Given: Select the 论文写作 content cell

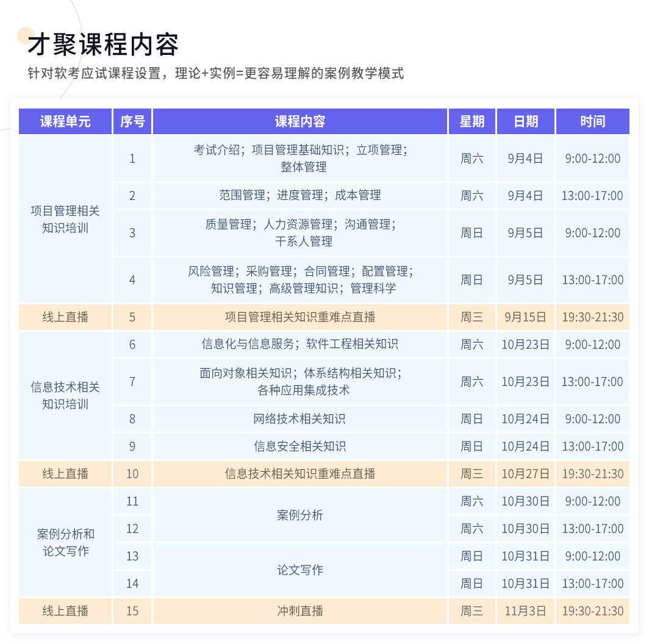Looking at the screenshot, I should point(300,570).
